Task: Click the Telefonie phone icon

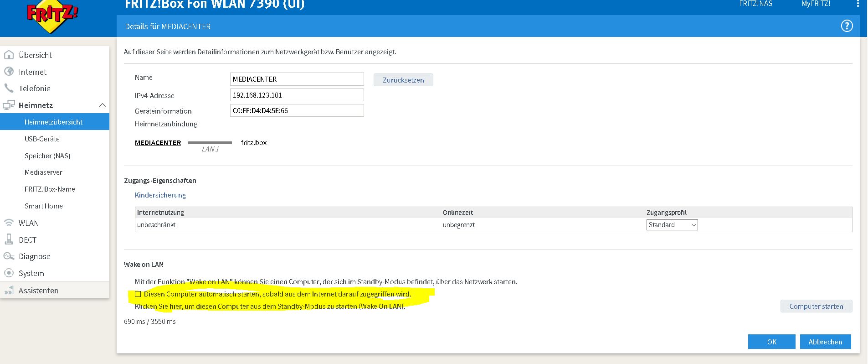Action: [9, 88]
